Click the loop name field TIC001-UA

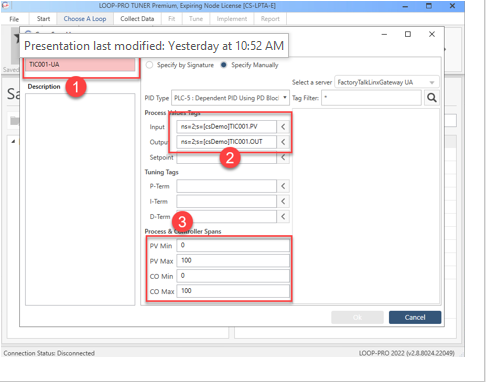(80, 65)
